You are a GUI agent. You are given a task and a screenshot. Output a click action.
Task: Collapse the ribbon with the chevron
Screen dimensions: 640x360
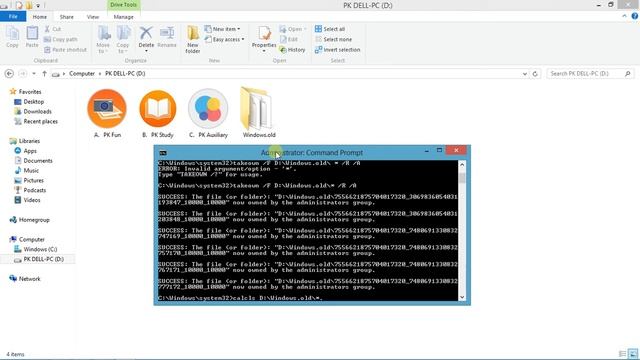click(624, 16)
